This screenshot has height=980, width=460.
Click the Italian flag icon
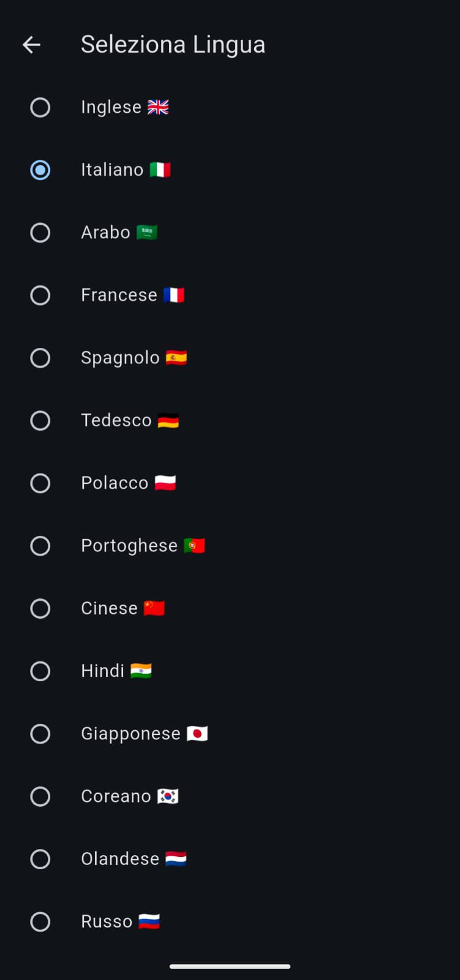[x=160, y=170]
